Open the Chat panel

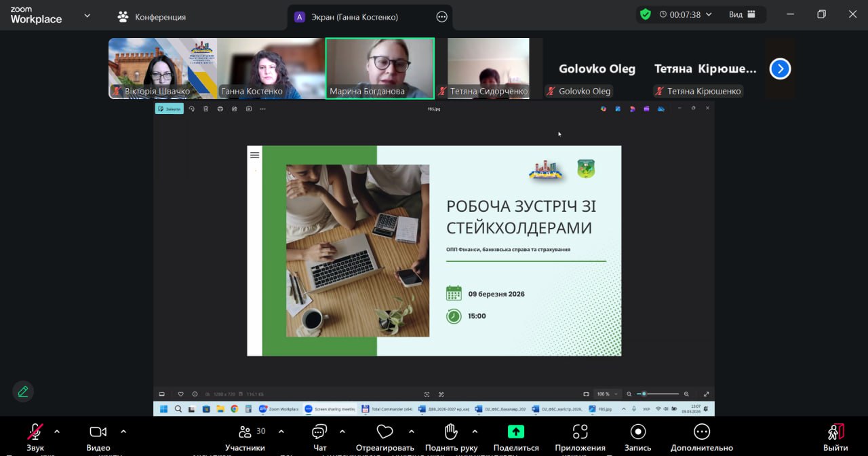(x=319, y=433)
